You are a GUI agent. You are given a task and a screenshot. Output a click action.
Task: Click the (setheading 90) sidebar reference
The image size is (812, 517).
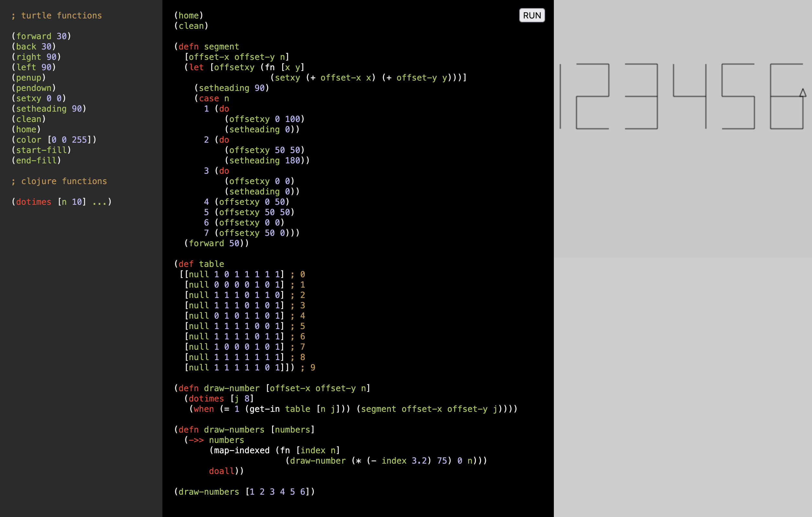(49, 109)
